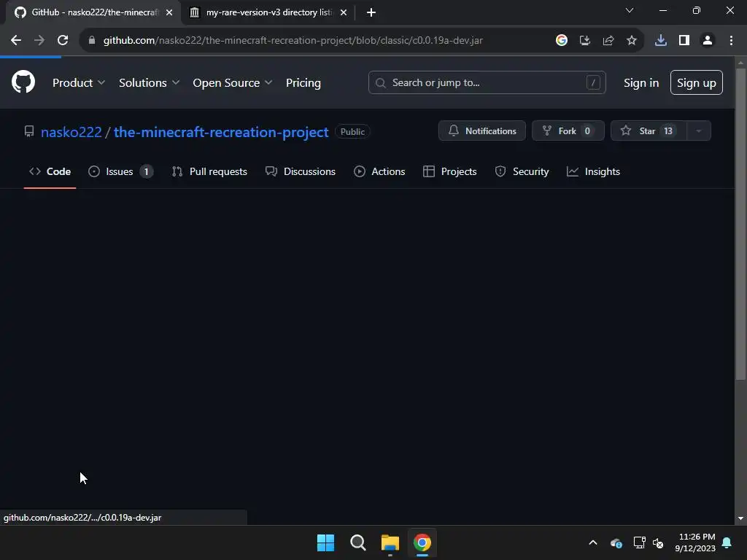This screenshot has width=747, height=560.
Task: Open the Windows Start menu
Action: coord(326,542)
